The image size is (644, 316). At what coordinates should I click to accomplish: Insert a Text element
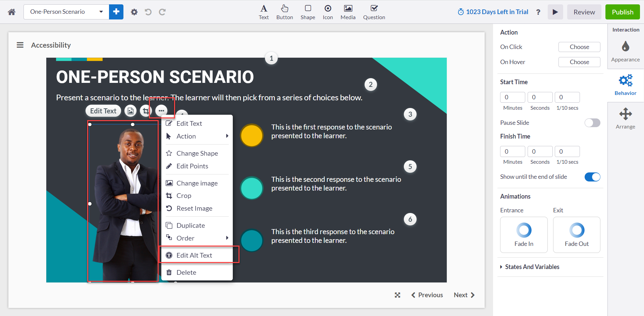(x=264, y=12)
